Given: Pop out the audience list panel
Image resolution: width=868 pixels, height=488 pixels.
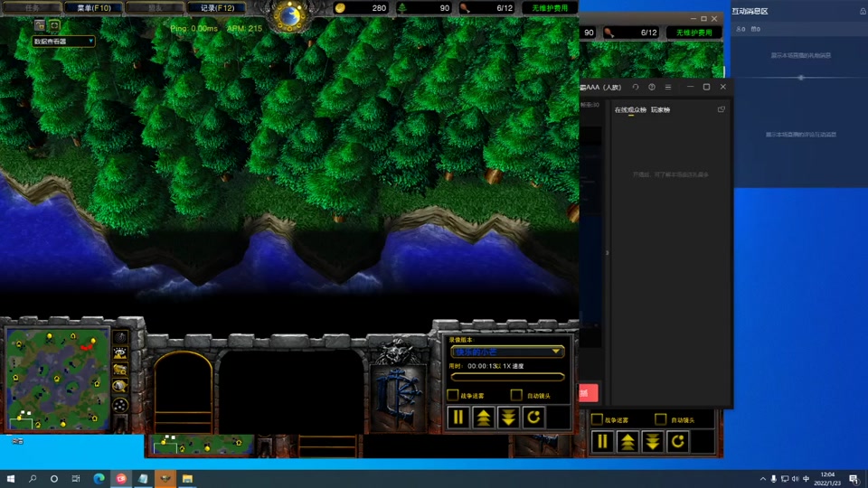Looking at the screenshot, I should point(721,109).
